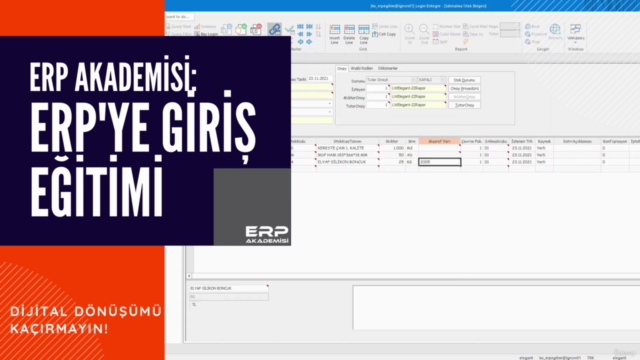Switch to the Dökümanlar tab

pyautogui.click(x=387, y=69)
